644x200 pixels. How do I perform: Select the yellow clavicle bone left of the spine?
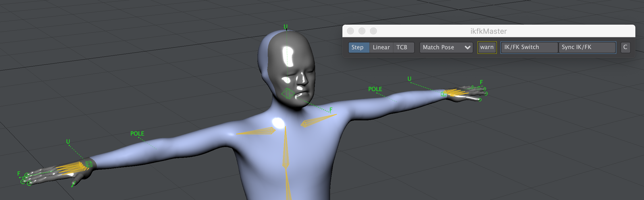coord(255,131)
